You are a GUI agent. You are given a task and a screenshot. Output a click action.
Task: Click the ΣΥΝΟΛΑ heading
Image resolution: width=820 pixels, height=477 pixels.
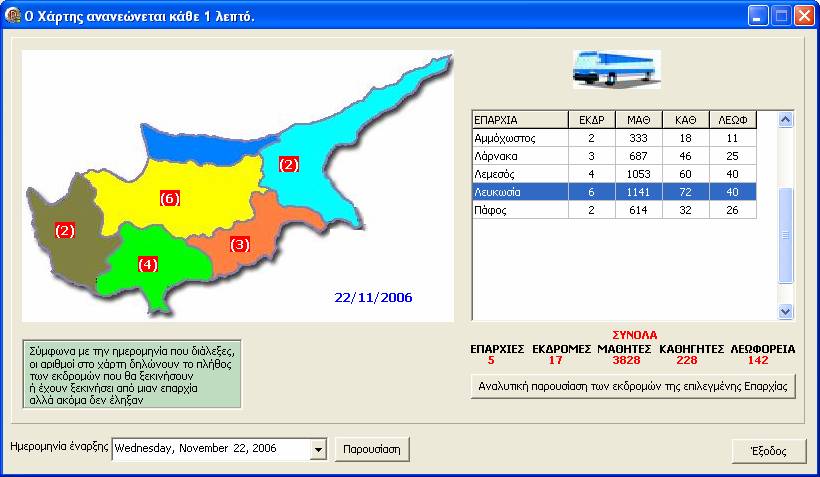[x=634, y=335]
